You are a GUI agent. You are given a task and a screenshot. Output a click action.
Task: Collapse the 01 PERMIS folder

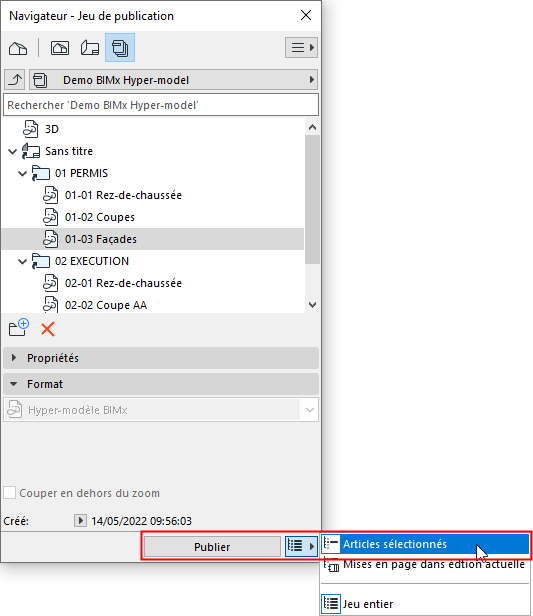23,173
